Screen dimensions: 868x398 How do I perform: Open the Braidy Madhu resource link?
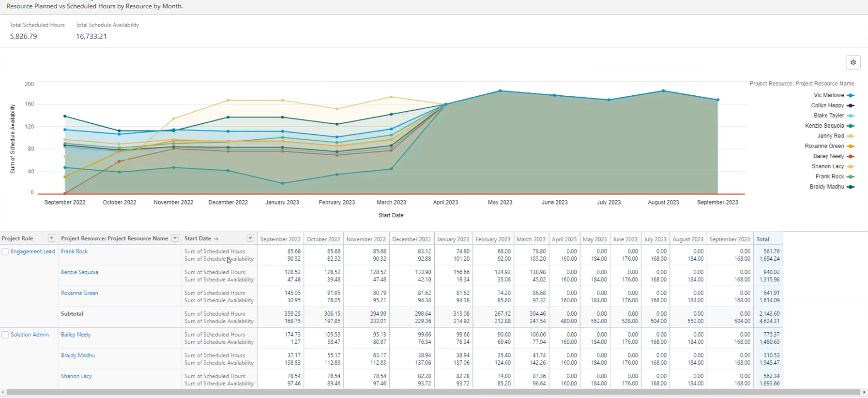(x=78, y=355)
